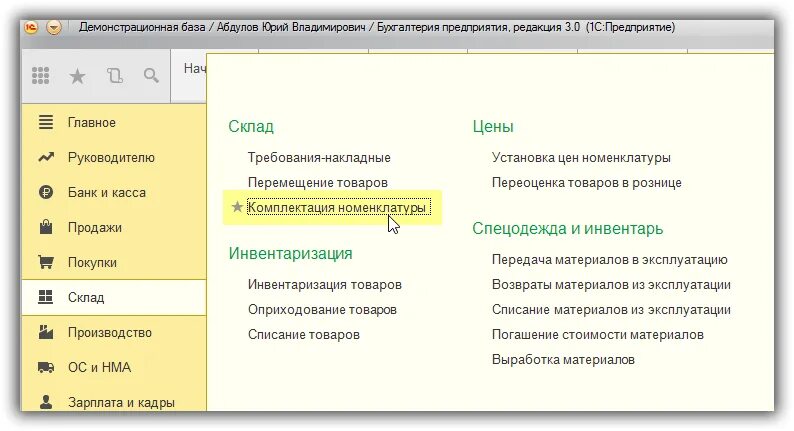This screenshot has height=431, width=794.
Task: Open the Банк и касса section
Action: coord(114,192)
